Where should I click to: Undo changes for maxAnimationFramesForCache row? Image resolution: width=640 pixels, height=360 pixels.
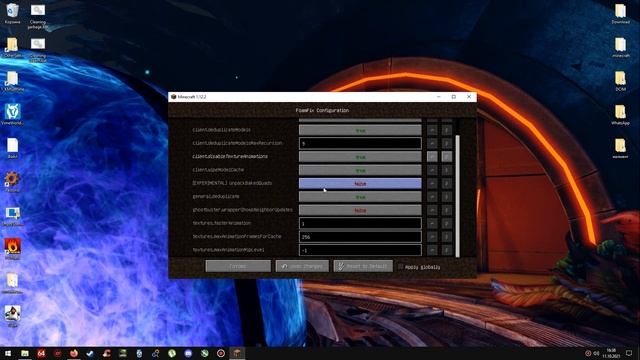coord(432,237)
